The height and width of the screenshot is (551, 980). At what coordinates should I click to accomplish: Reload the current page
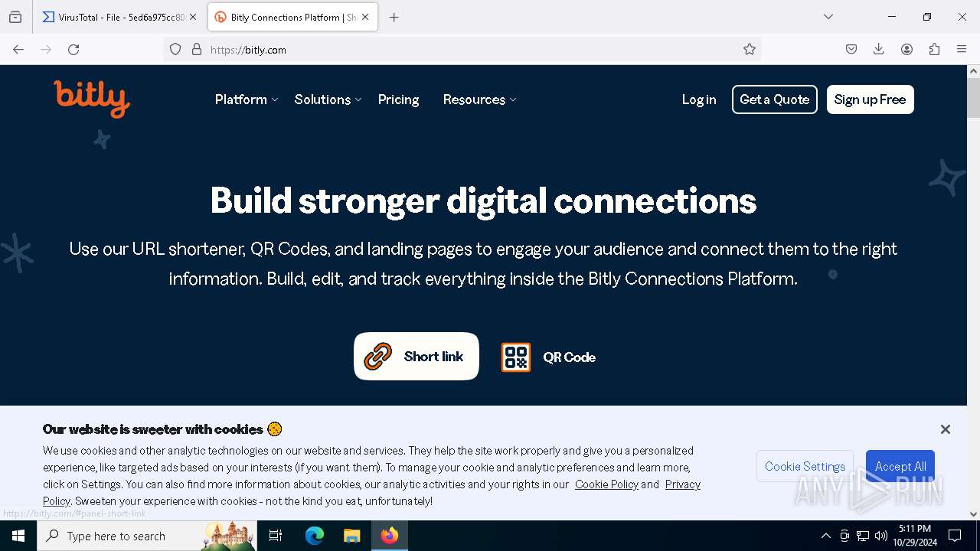click(x=73, y=50)
